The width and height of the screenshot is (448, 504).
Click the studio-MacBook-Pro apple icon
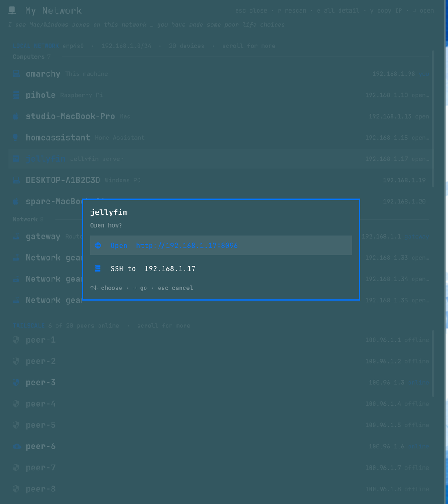(x=15, y=116)
